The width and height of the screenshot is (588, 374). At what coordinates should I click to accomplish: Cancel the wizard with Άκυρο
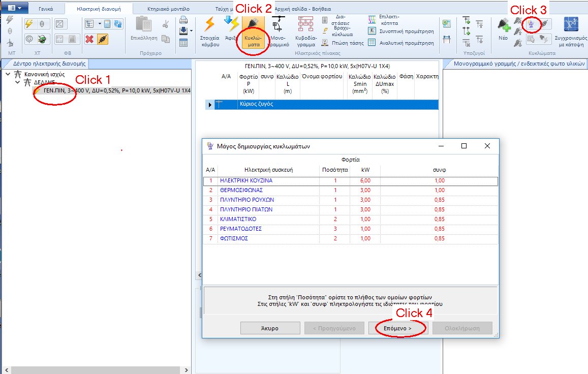click(270, 328)
